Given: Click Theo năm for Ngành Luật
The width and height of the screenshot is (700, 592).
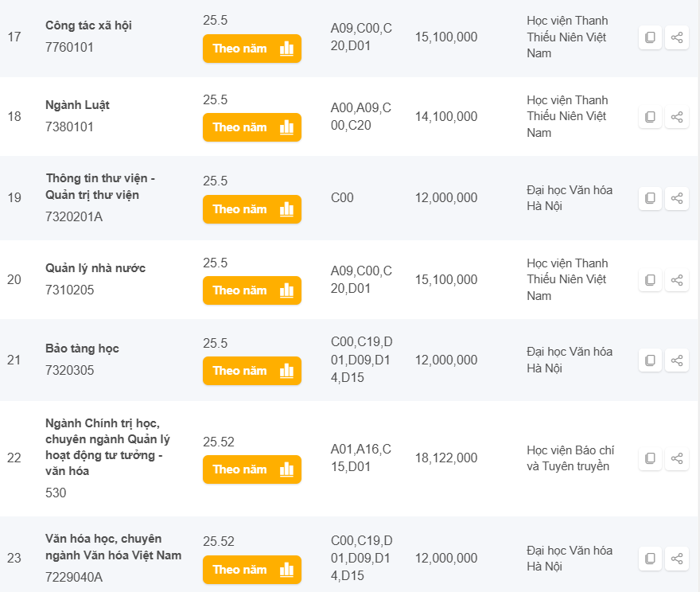Looking at the screenshot, I should 252,127.
